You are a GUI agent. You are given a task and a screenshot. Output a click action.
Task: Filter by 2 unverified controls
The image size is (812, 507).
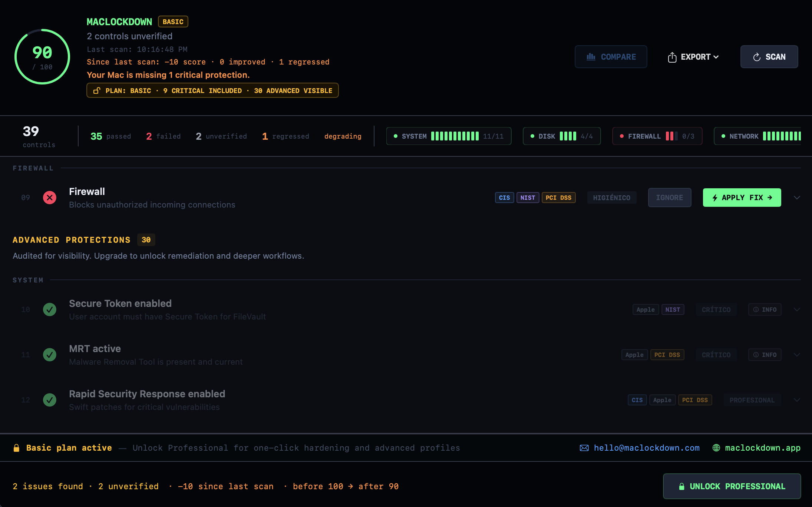(x=221, y=136)
